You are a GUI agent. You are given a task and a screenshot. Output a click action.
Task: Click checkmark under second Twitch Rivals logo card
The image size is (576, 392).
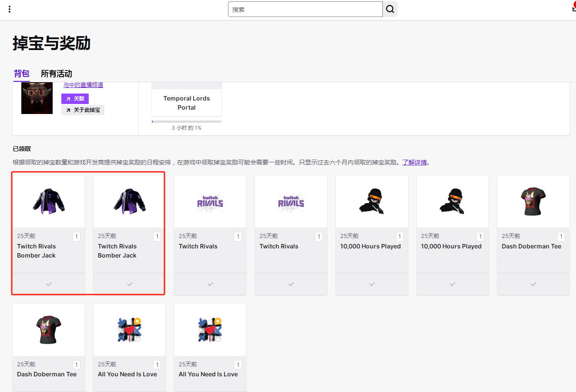point(291,284)
